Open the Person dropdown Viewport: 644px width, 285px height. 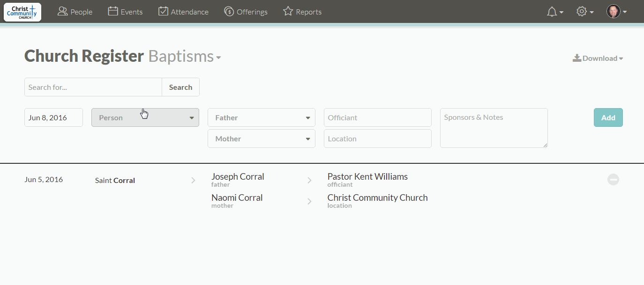pyautogui.click(x=145, y=117)
